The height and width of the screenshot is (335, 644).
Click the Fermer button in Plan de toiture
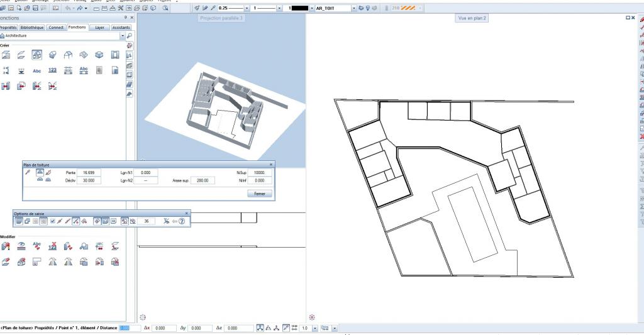[x=260, y=194]
